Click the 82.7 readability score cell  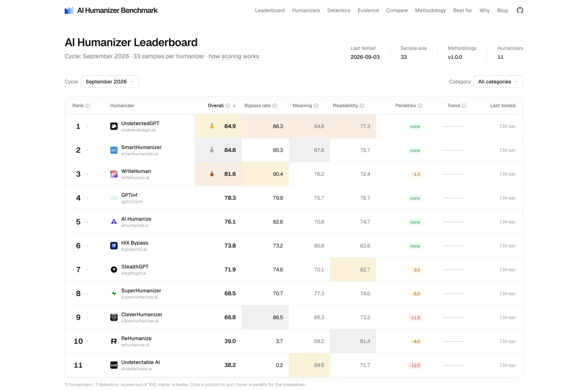click(353, 270)
